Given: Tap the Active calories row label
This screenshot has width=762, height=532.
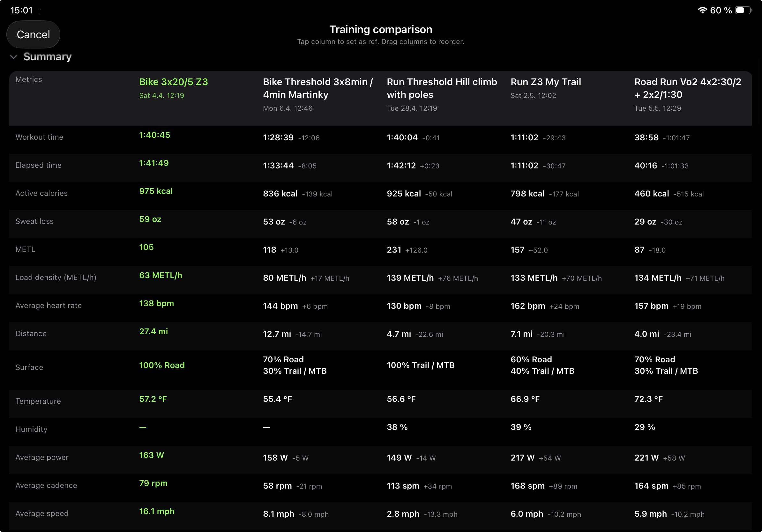Looking at the screenshot, I should click(41, 193).
